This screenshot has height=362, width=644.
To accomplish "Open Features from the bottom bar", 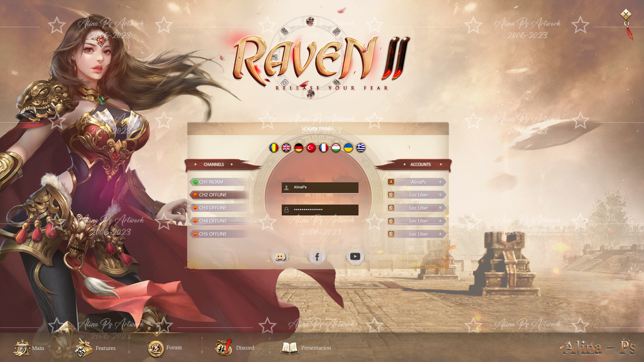I will (x=95, y=348).
